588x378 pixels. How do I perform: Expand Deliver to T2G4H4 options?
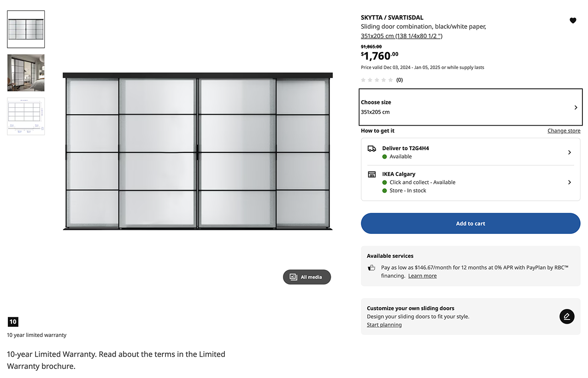pos(470,152)
